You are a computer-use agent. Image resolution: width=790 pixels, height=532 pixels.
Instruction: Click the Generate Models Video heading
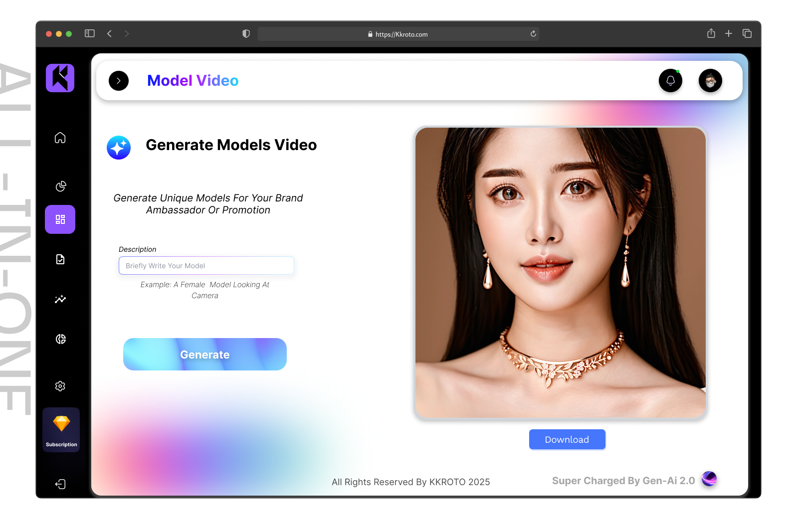point(231,145)
